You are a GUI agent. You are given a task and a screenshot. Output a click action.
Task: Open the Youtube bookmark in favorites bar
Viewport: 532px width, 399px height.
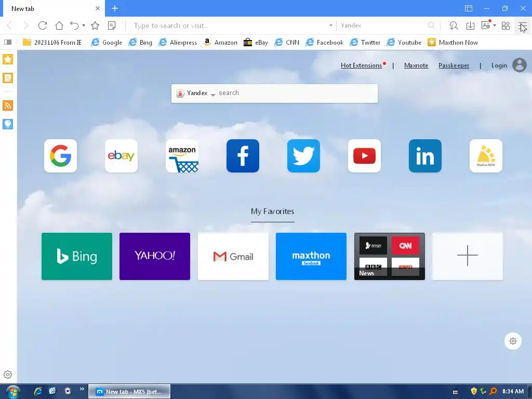pos(404,42)
